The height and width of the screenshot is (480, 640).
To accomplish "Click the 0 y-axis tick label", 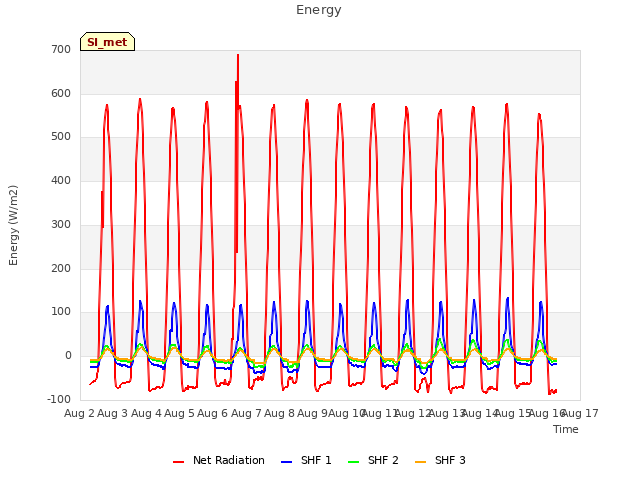I will click(68, 356).
